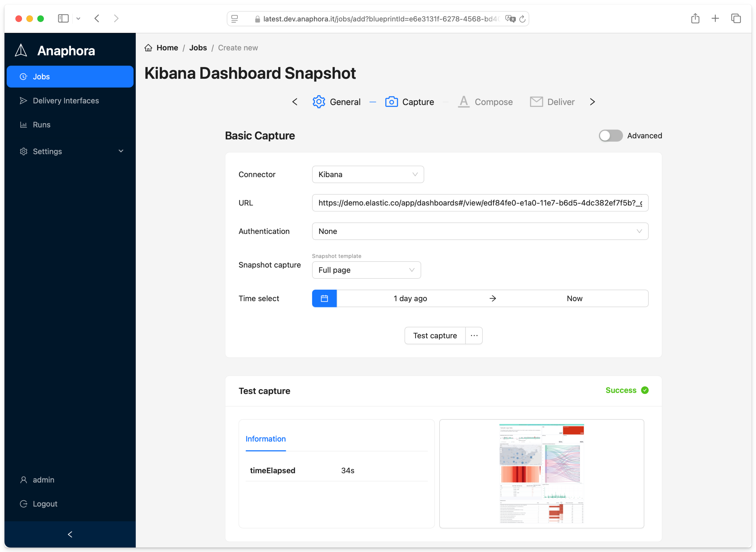756x552 pixels.
Task: Open the Authentication dropdown set to None
Action: click(x=480, y=231)
